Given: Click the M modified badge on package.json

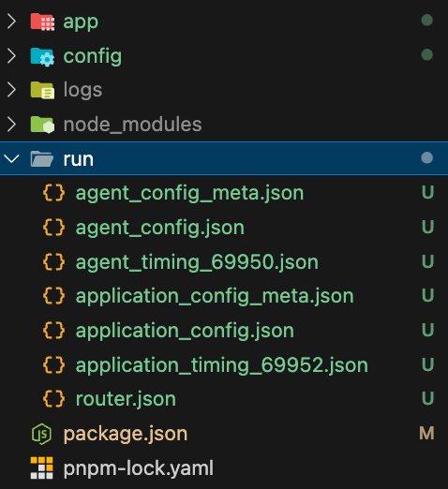Looking at the screenshot, I should pyautogui.click(x=426, y=433).
